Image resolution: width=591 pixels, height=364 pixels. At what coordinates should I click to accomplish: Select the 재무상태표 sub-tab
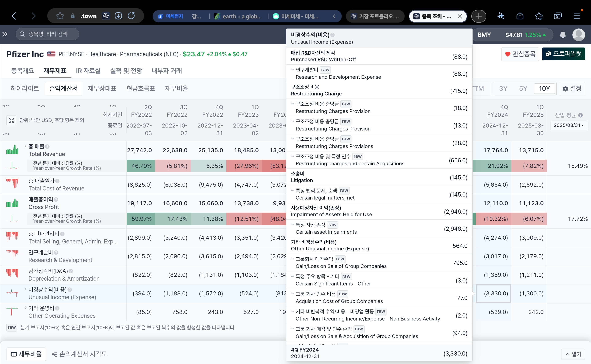point(102,89)
